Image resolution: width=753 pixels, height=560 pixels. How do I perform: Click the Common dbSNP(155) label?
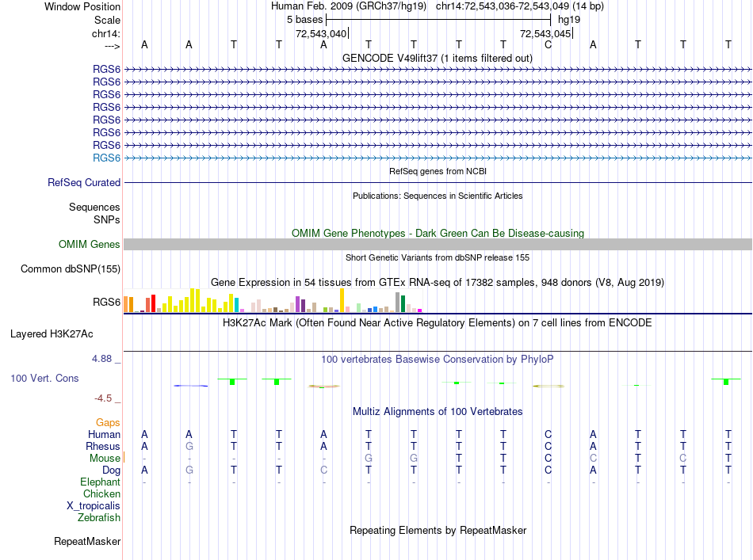click(71, 269)
